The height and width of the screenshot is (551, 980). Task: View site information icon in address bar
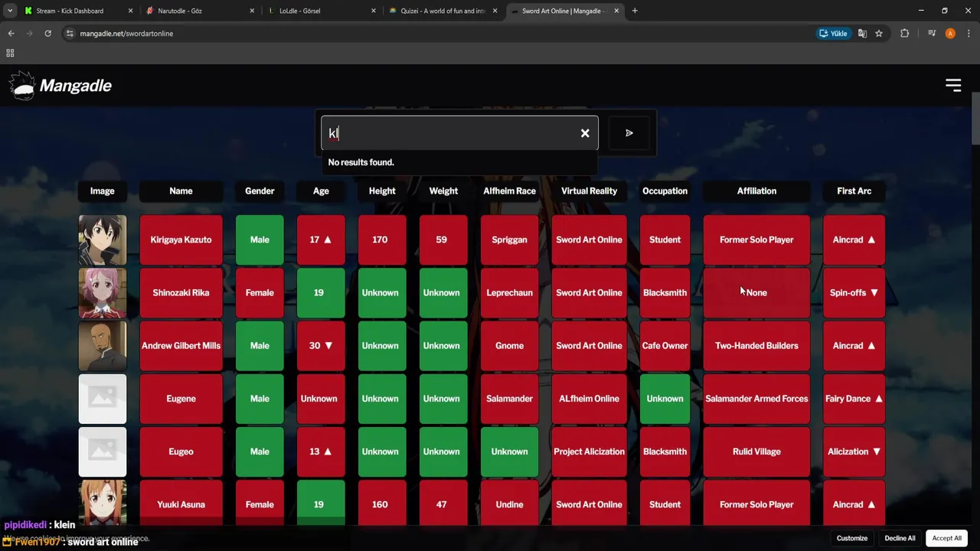tap(70, 34)
